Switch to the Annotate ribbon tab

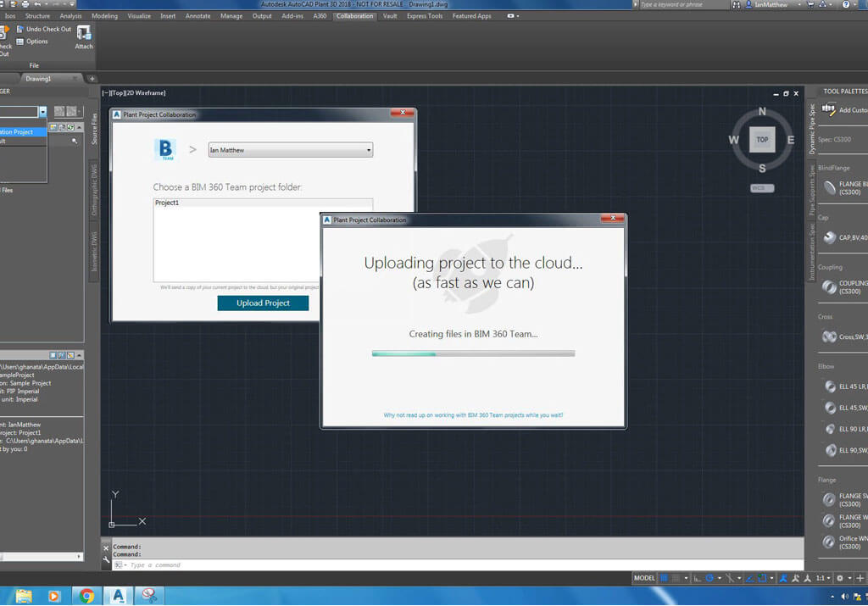coord(198,16)
